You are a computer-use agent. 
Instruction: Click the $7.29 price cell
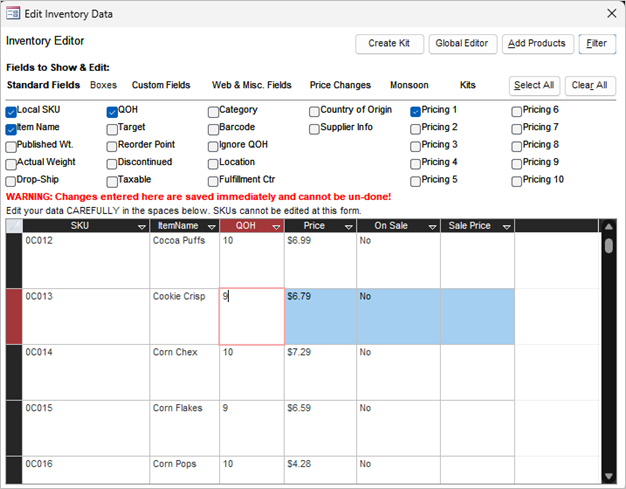[321, 372]
